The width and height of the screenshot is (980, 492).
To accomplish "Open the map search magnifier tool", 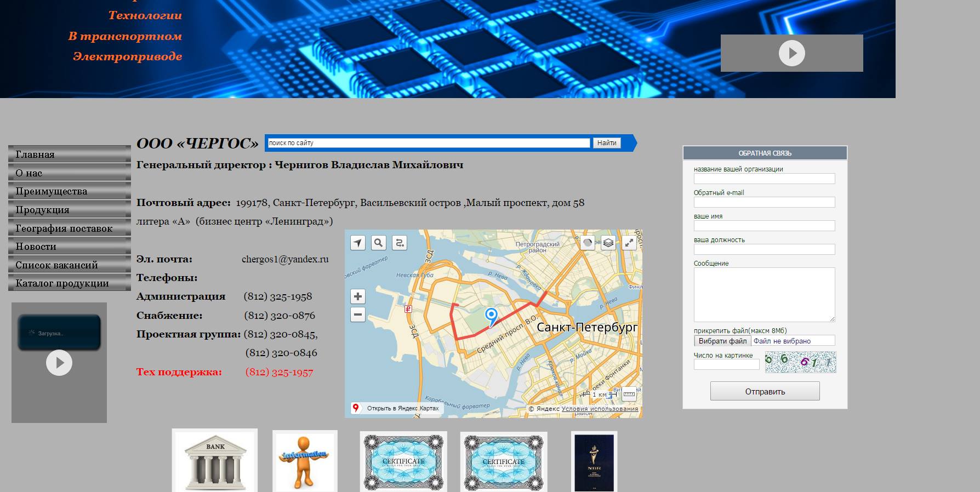I will click(378, 243).
